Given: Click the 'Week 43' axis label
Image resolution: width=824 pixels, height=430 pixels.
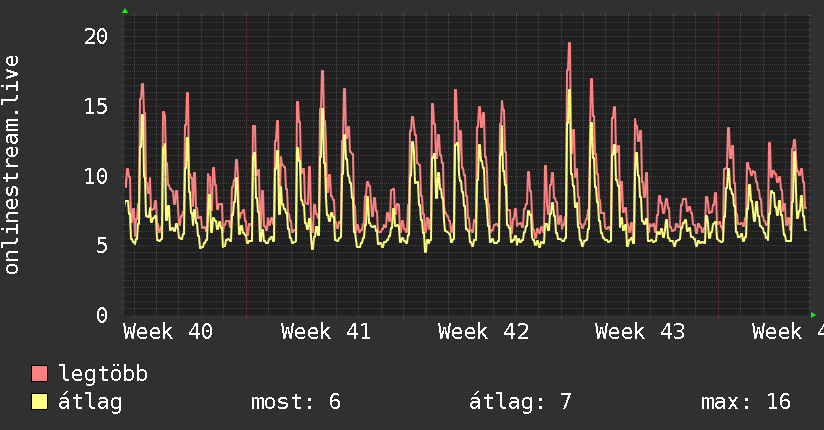Looking at the screenshot, I should (640, 332).
